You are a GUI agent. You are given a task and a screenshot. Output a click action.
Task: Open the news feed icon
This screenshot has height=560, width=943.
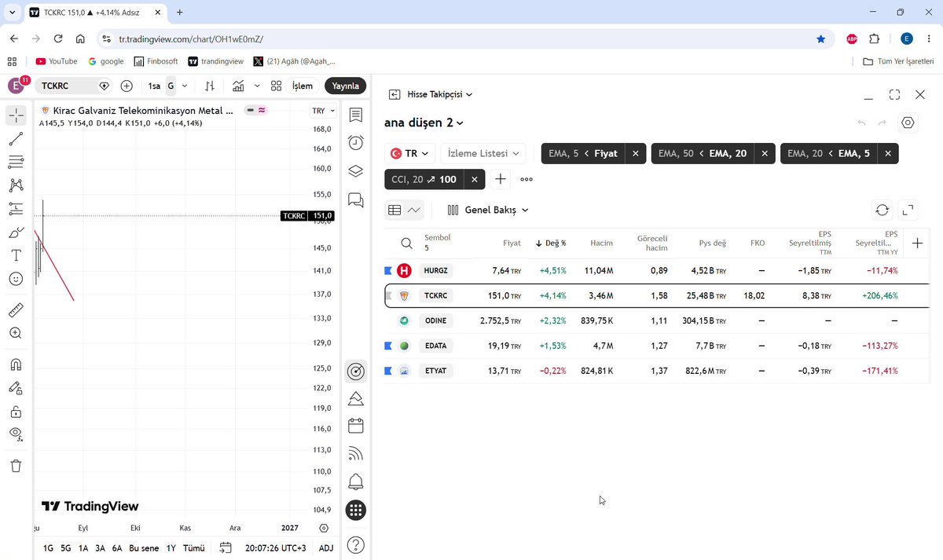(356, 453)
